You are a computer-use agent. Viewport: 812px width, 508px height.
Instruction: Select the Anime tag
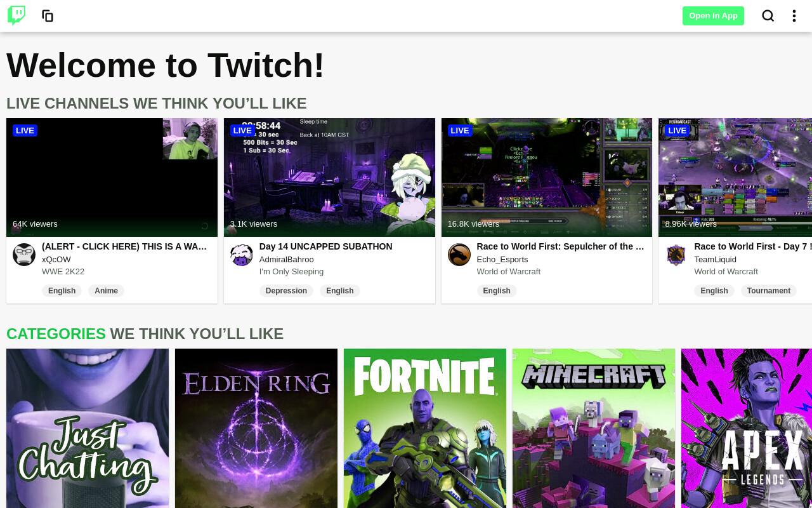coord(106,291)
